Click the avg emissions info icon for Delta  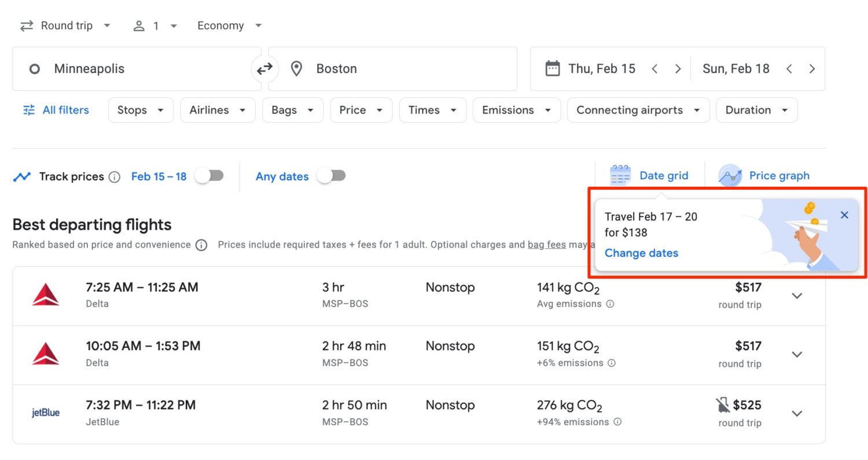tap(612, 304)
